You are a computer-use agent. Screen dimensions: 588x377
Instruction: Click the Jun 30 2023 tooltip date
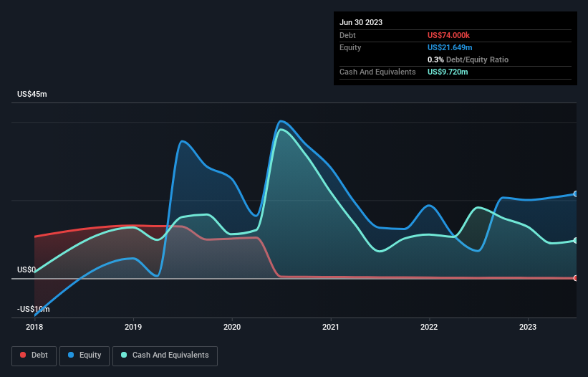[x=361, y=22]
